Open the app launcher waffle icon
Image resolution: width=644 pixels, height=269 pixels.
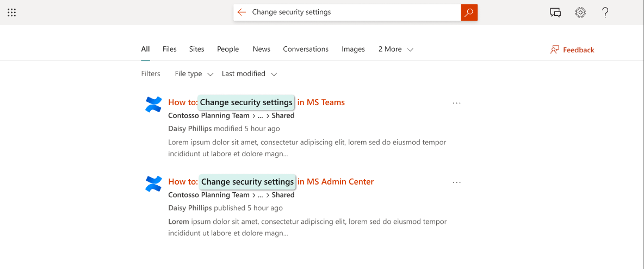pyautogui.click(x=11, y=13)
